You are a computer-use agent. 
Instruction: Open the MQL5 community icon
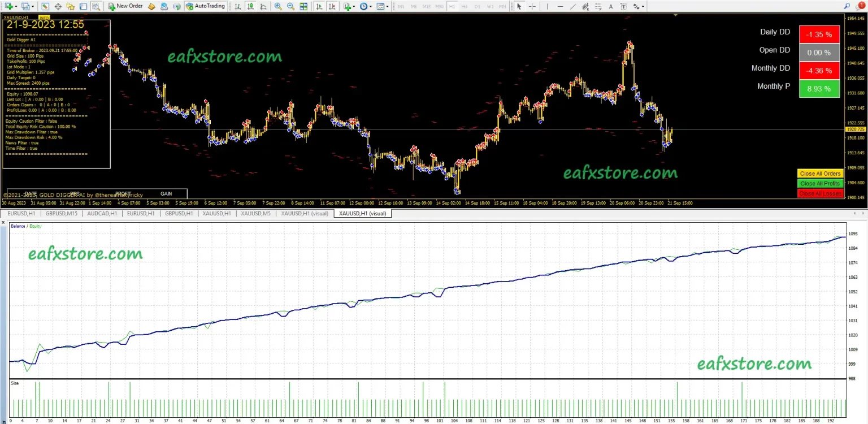point(164,6)
